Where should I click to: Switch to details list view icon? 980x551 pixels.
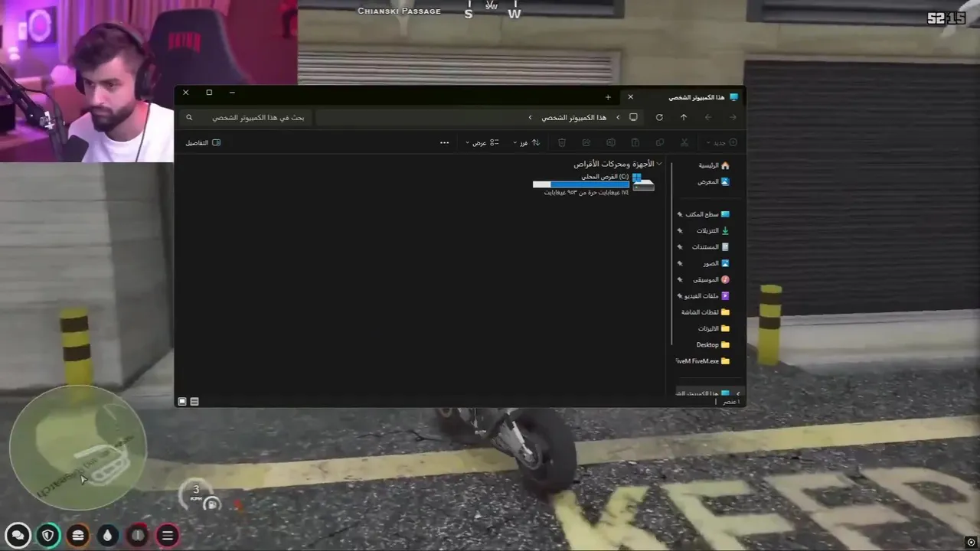194,401
